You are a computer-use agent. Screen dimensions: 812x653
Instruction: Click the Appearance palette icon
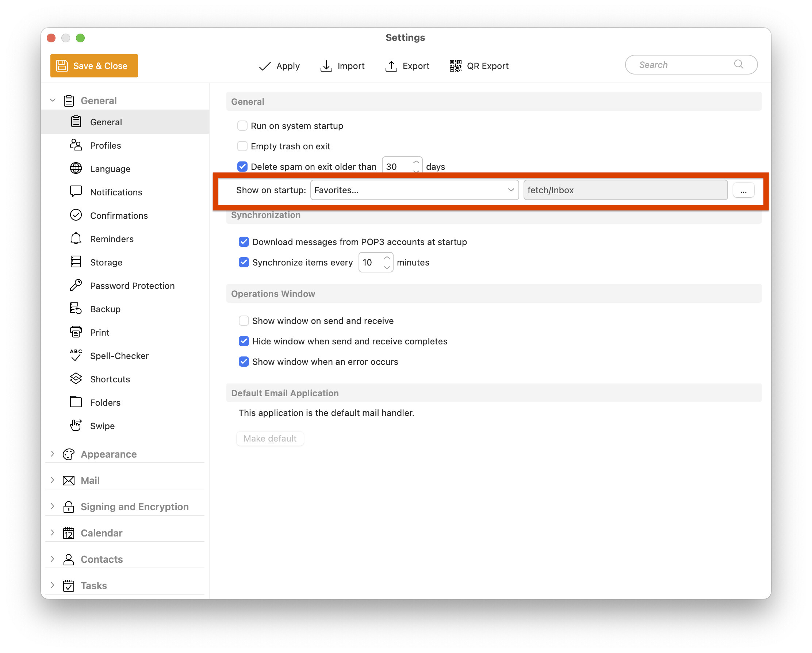[69, 454]
